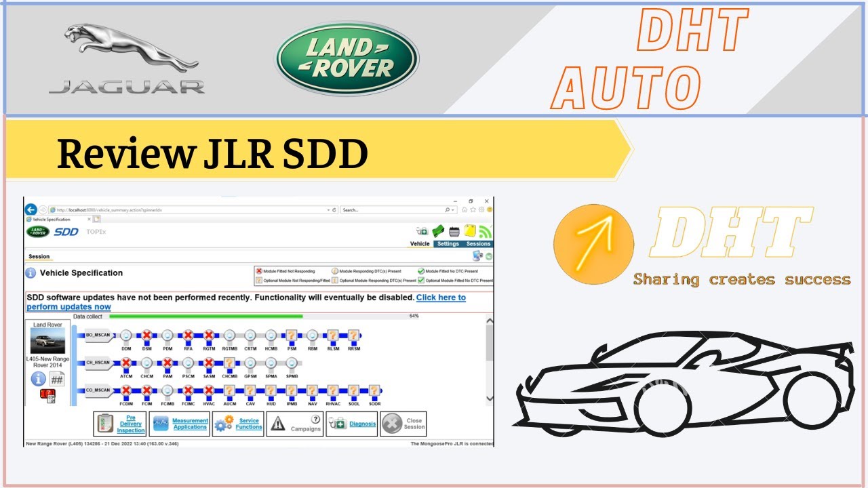Click the DDM module icon
This screenshot has width=868, height=488.
tap(126, 335)
